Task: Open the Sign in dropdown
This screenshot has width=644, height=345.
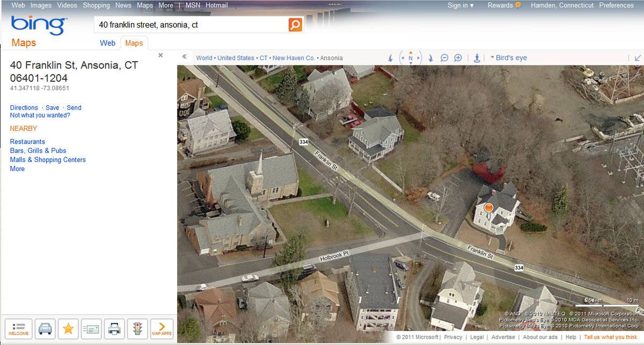Action: [x=459, y=5]
